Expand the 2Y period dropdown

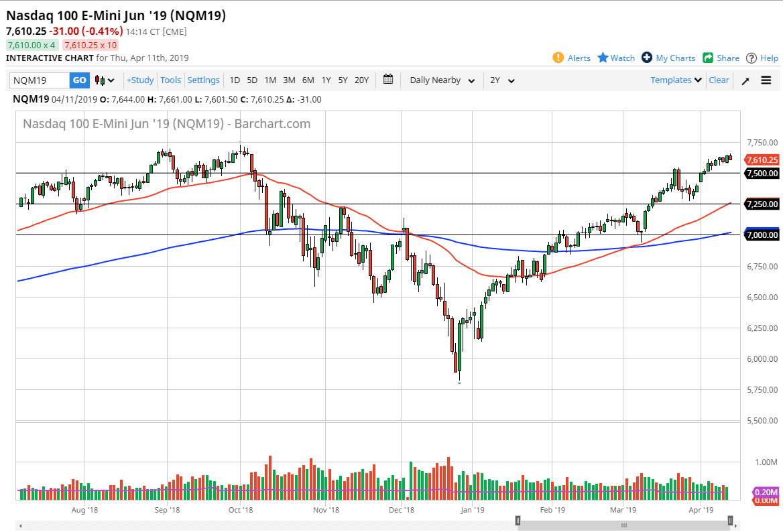tap(502, 80)
